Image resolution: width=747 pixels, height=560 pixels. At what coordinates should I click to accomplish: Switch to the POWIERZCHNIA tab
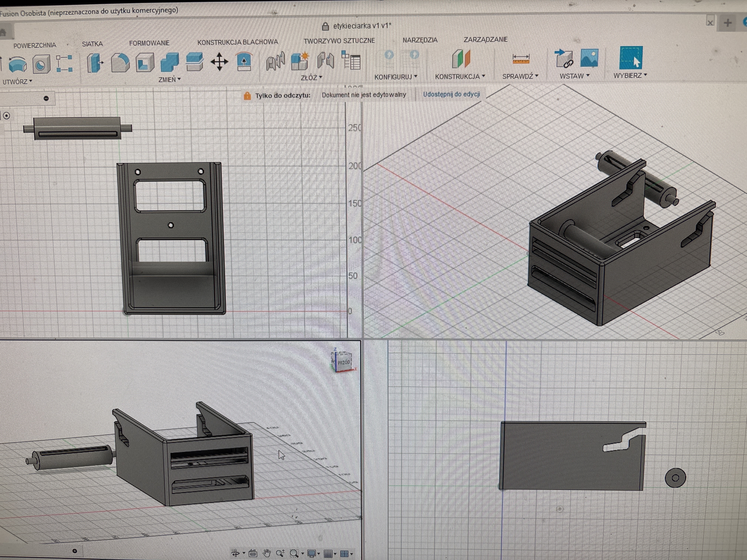[35, 45]
